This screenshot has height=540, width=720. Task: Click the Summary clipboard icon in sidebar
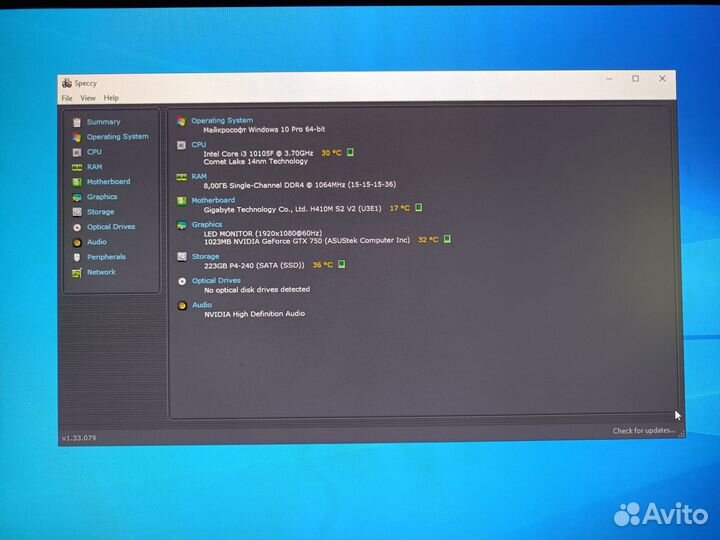(x=77, y=122)
